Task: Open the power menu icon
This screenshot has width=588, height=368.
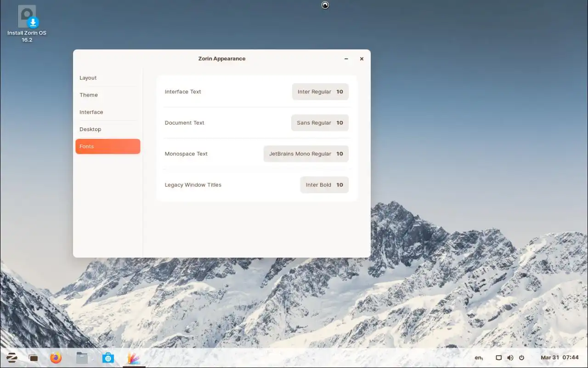Action: 521,358
